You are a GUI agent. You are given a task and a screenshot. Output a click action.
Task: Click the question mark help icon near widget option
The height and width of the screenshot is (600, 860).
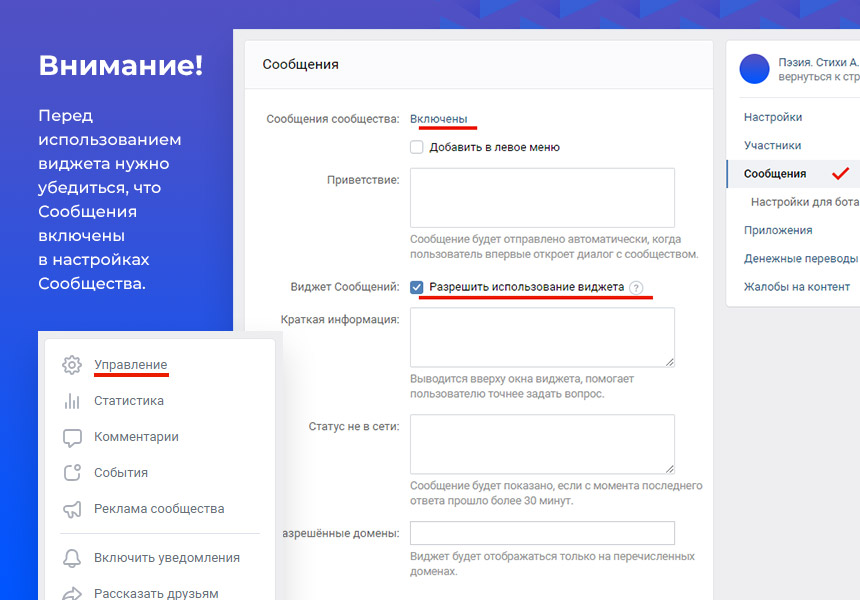(x=636, y=288)
